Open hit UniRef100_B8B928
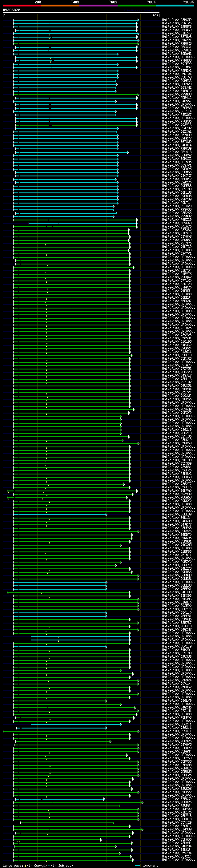197x868 pixels. click(x=177, y=84)
